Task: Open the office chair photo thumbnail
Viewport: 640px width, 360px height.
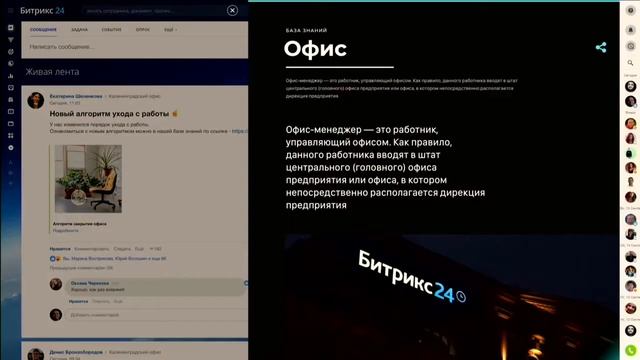Action: coord(88,179)
